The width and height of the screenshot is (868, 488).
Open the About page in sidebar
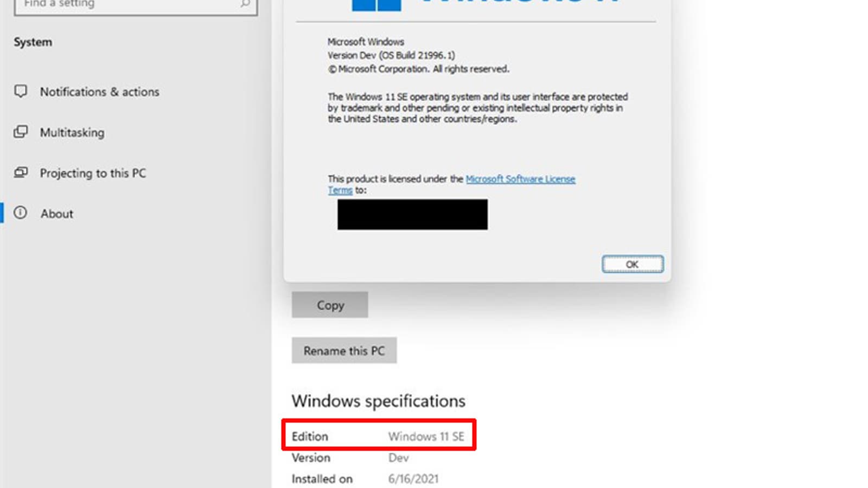click(56, 214)
